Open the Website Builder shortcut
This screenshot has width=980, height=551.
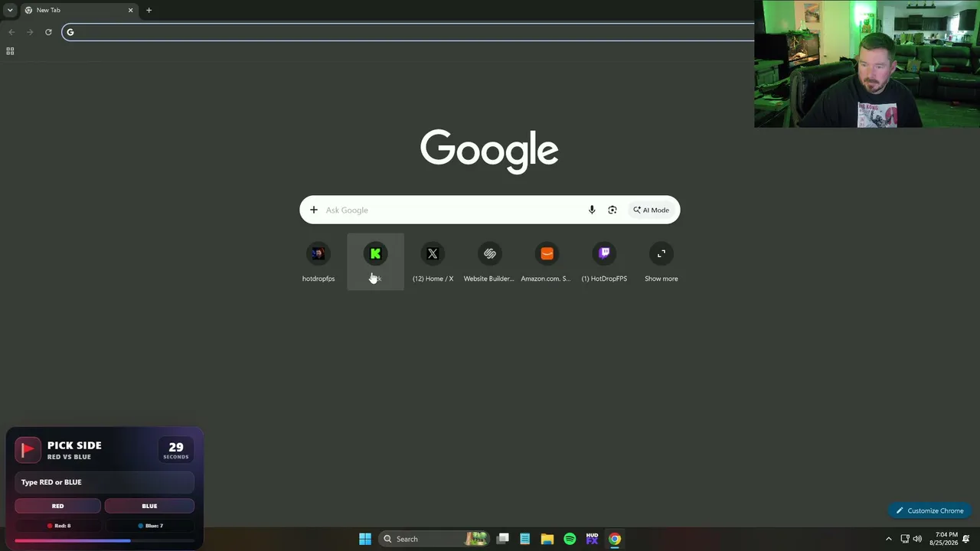click(x=489, y=262)
